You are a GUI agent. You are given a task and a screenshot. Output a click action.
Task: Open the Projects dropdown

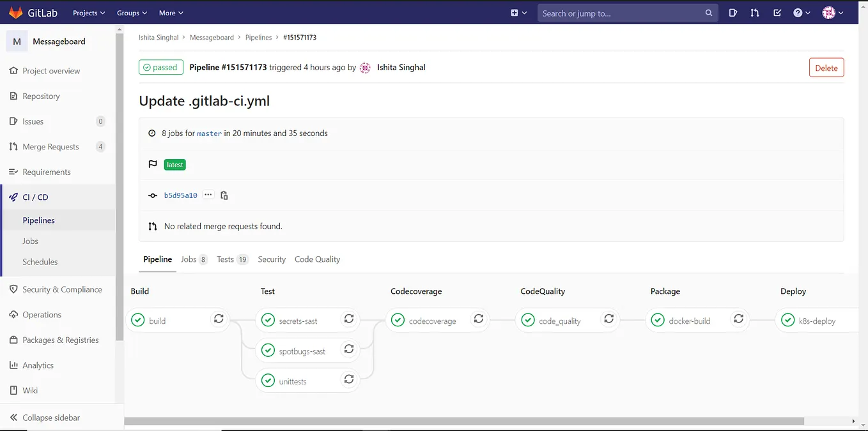88,11
